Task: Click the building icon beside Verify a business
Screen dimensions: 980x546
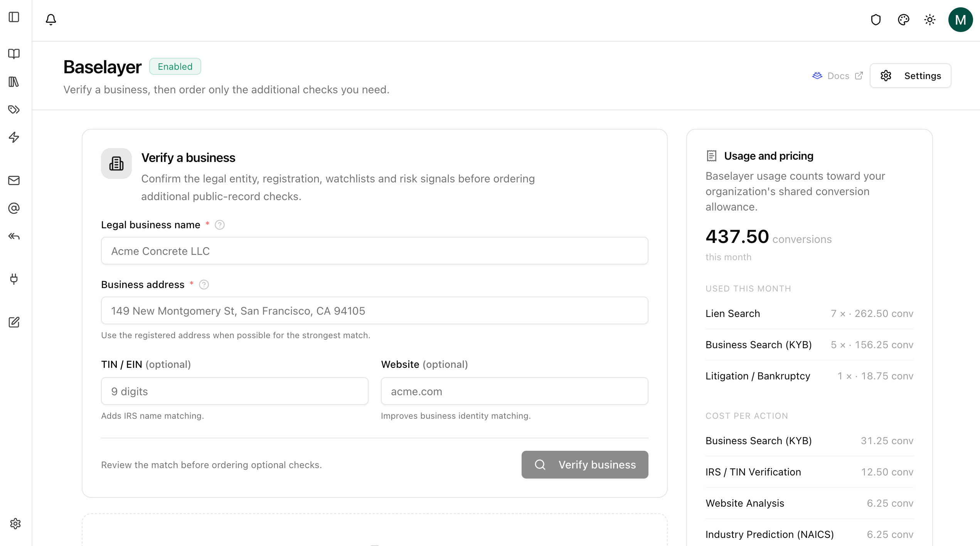Action: 116,163
